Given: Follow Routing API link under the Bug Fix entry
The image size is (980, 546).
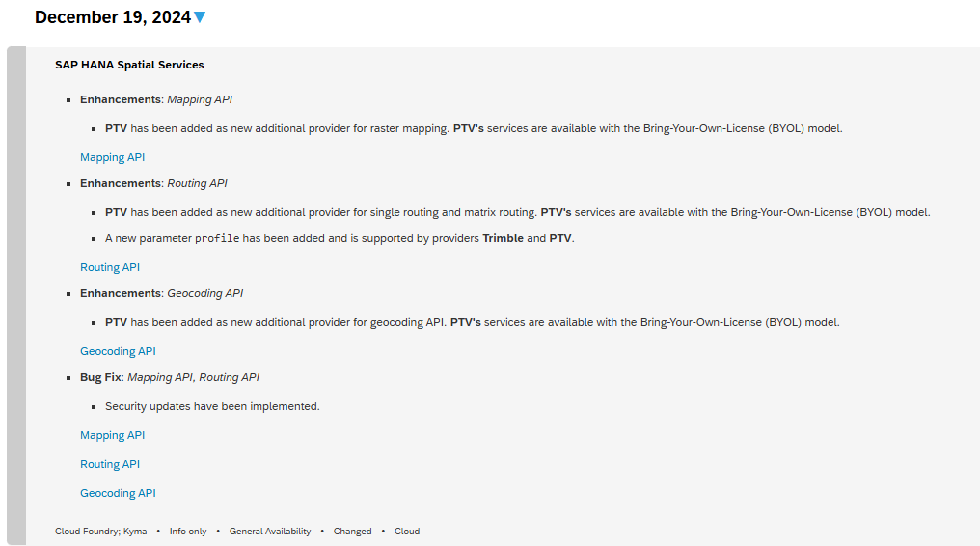Looking at the screenshot, I should point(110,464).
